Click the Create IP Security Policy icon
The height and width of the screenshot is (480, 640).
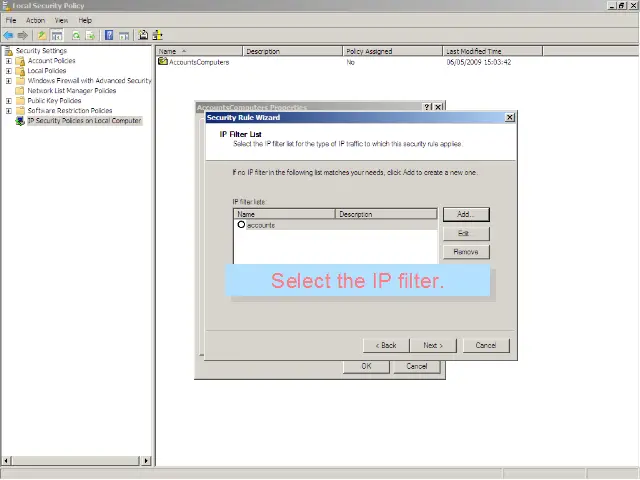pos(143,35)
